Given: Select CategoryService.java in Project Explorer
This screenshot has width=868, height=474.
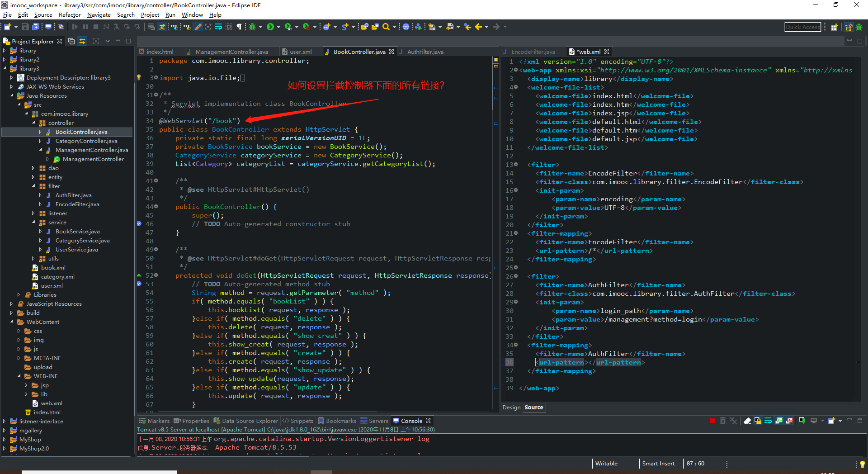Looking at the screenshot, I should tap(82, 241).
